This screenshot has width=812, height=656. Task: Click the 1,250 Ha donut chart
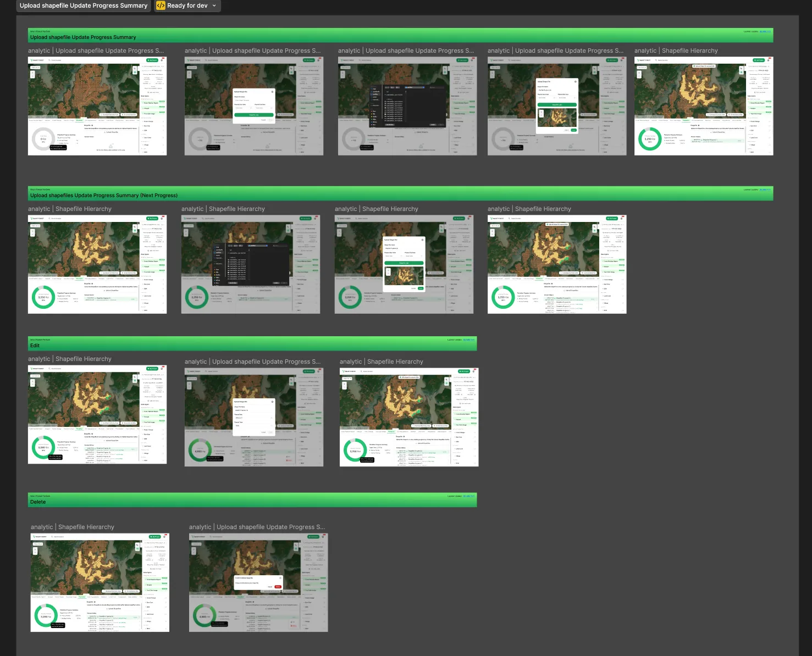tap(650, 139)
